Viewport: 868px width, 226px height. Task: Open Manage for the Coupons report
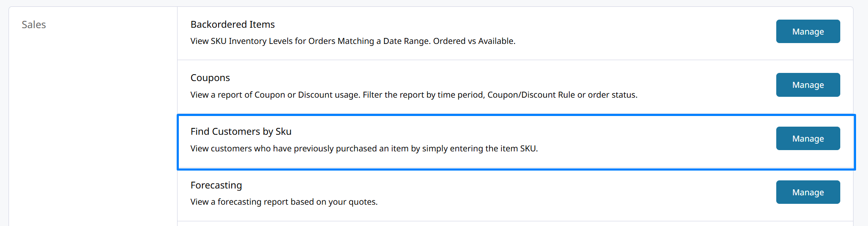[808, 85]
